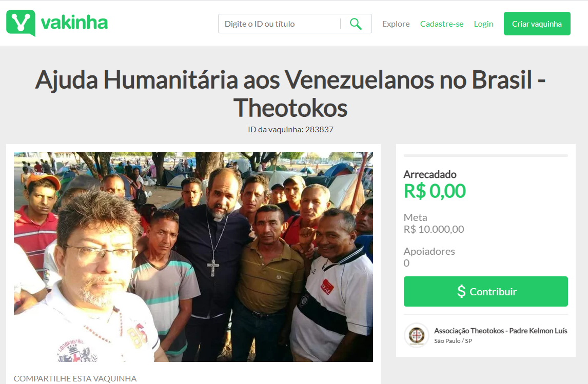588x384 pixels.
Task: Click the Vakinha speech-bubble logo icon
Action: (x=21, y=23)
